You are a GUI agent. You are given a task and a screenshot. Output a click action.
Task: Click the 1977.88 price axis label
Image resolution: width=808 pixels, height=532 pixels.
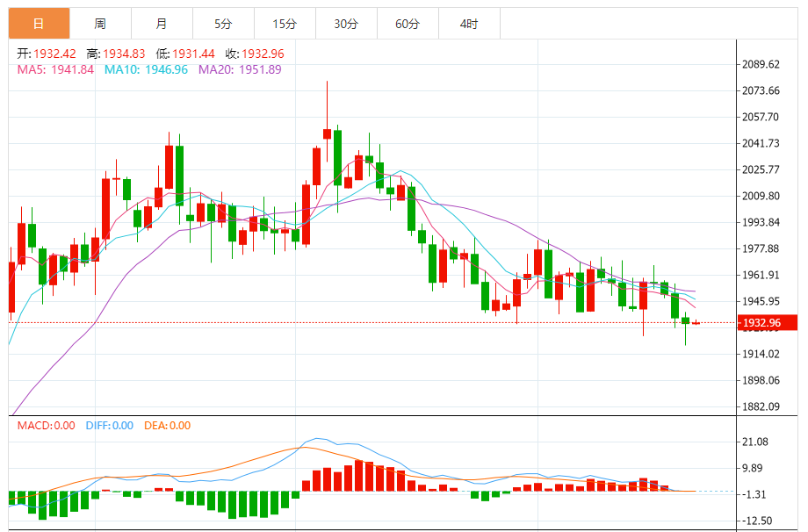point(761,248)
